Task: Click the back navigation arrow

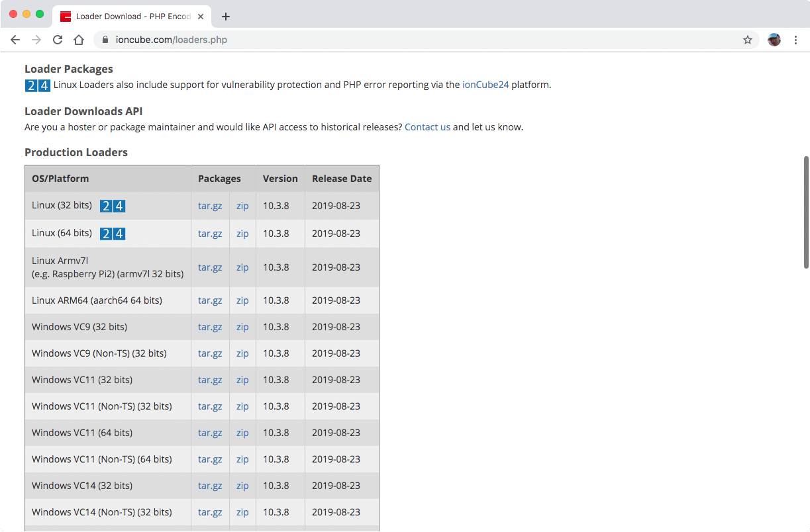Action: (x=15, y=40)
